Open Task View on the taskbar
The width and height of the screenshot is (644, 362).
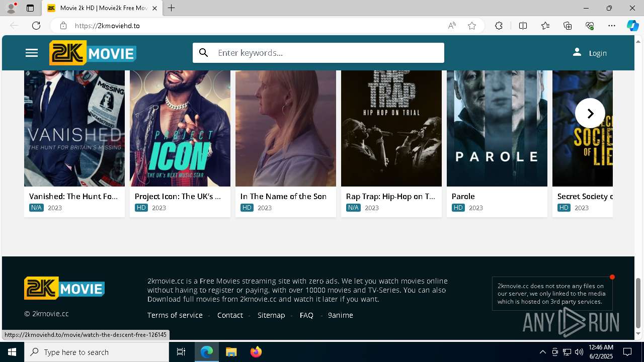pyautogui.click(x=181, y=352)
